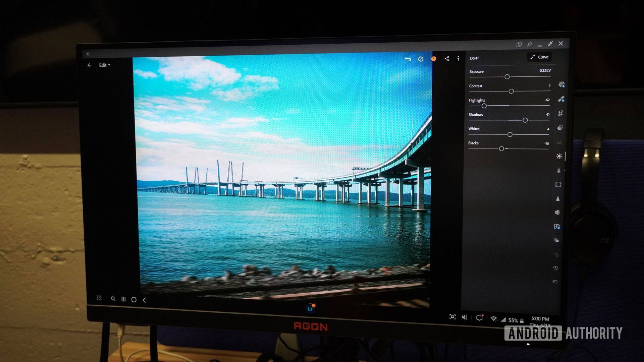This screenshot has height=362, width=644.
Task: Click the home circle taskbar button
Action: (134, 300)
